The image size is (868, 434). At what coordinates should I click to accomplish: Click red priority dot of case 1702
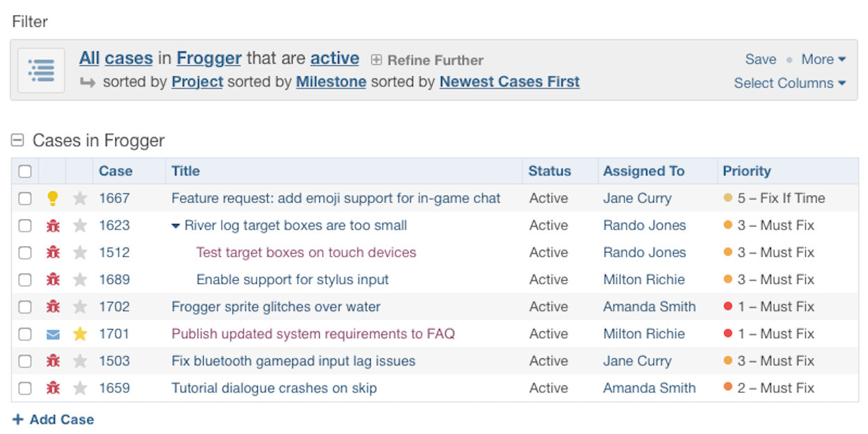[x=728, y=306]
